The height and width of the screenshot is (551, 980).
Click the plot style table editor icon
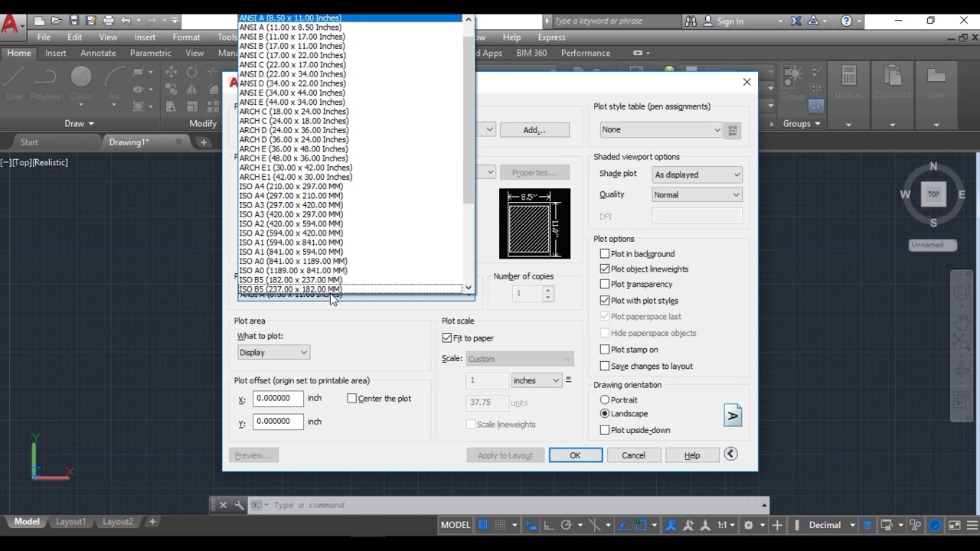tap(733, 130)
